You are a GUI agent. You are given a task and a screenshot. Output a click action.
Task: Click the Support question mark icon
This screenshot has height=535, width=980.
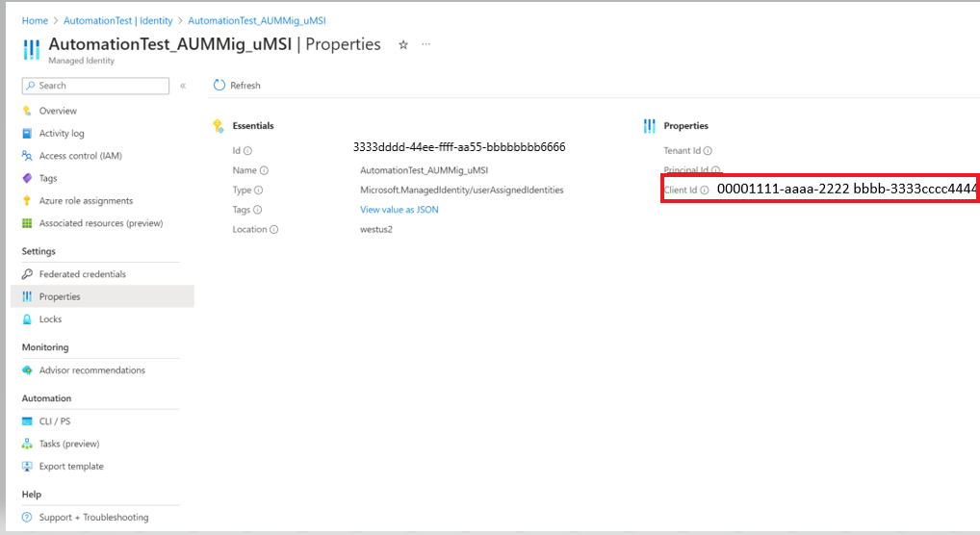pyautogui.click(x=27, y=518)
